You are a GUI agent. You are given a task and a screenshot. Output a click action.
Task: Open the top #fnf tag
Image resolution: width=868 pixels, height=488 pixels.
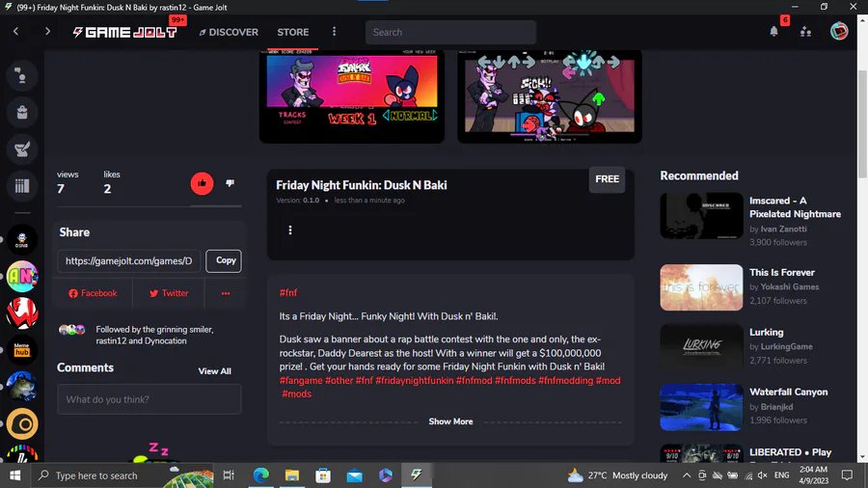pos(288,292)
